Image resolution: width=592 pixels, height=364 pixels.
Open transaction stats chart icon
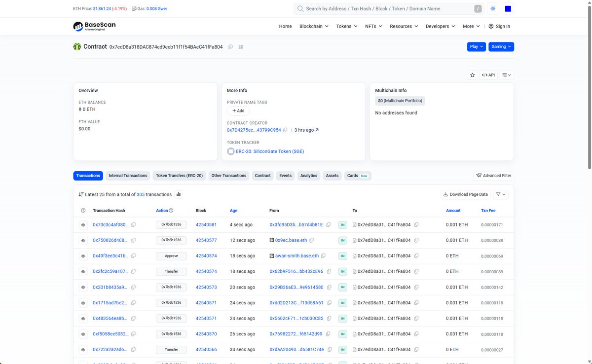[179, 194]
